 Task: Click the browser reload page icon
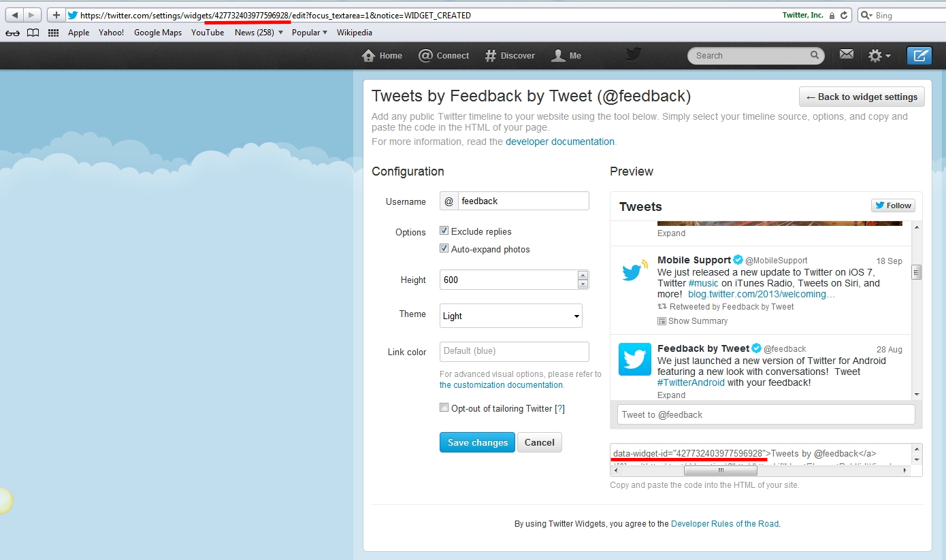[844, 15]
